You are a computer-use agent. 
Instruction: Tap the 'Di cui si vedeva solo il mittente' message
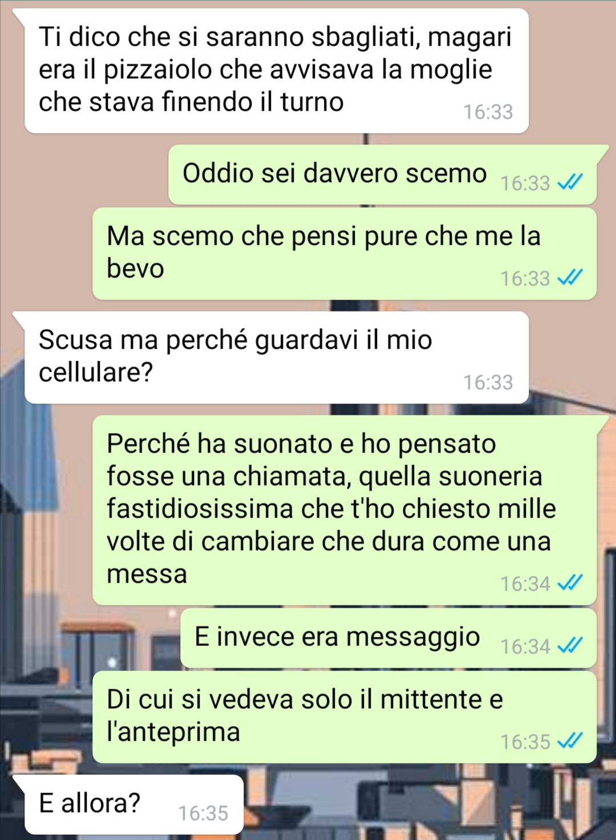click(x=345, y=717)
